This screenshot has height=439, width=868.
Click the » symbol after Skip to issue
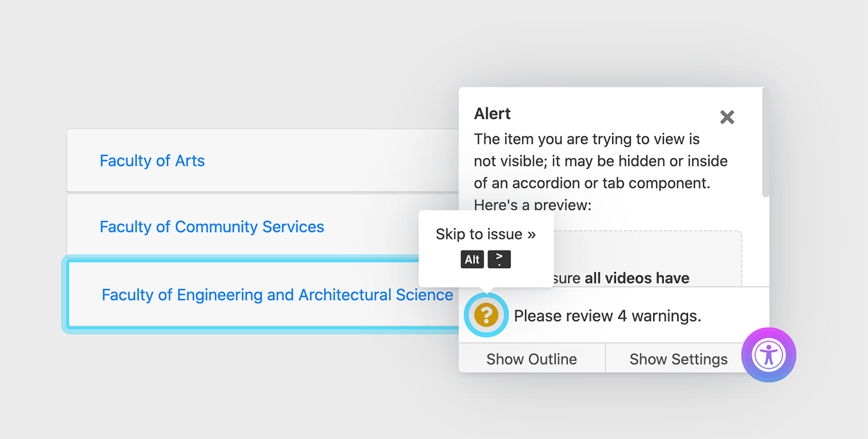point(531,234)
